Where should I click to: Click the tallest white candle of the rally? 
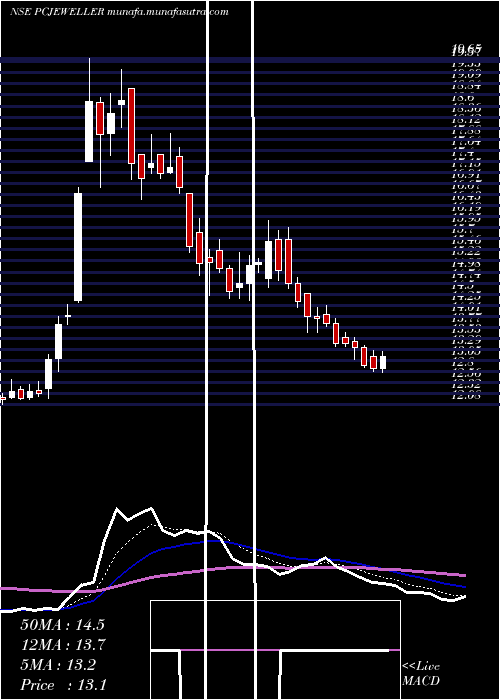point(78,247)
